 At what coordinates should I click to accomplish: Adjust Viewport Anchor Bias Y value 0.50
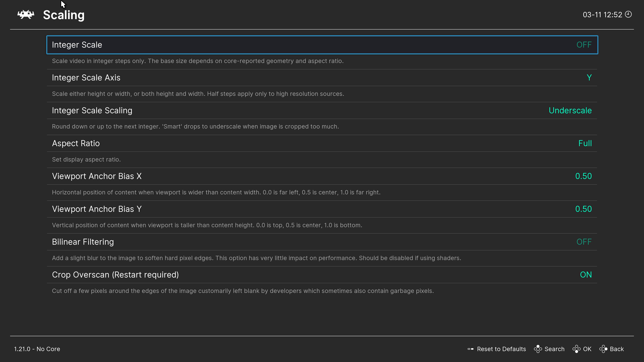(x=583, y=209)
